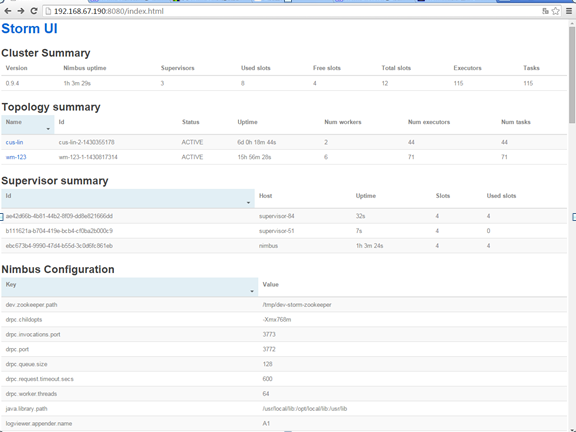
Task: Sort topology table by Name arrow
Action: (48, 129)
